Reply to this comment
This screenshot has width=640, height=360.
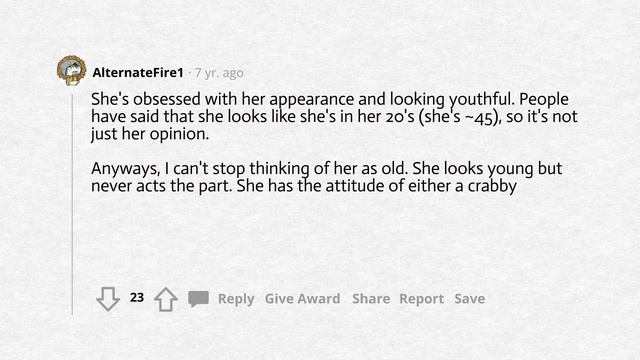pos(236,299)
